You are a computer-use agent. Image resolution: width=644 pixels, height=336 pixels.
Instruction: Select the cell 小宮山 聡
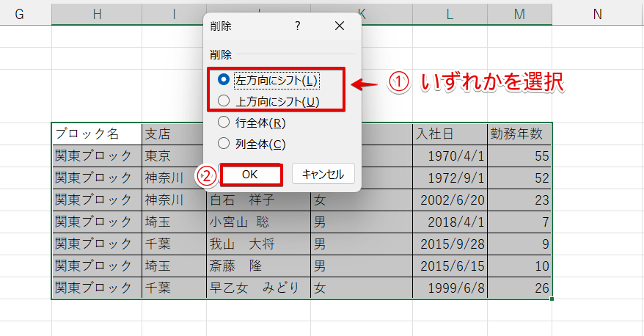pyautogui.click(x=258, y=222)
